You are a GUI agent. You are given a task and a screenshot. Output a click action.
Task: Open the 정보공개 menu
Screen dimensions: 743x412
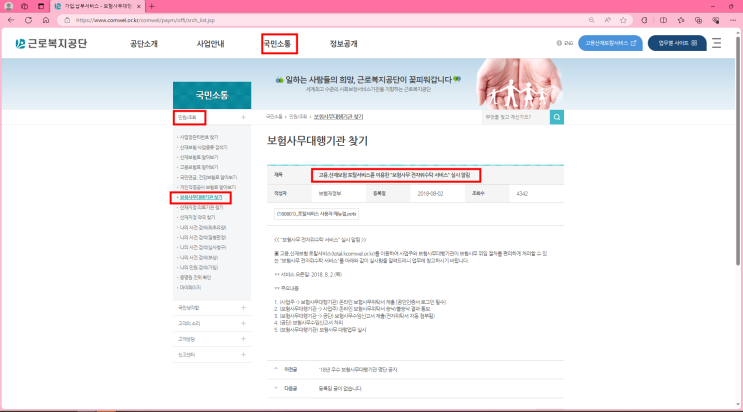[344, 44]
